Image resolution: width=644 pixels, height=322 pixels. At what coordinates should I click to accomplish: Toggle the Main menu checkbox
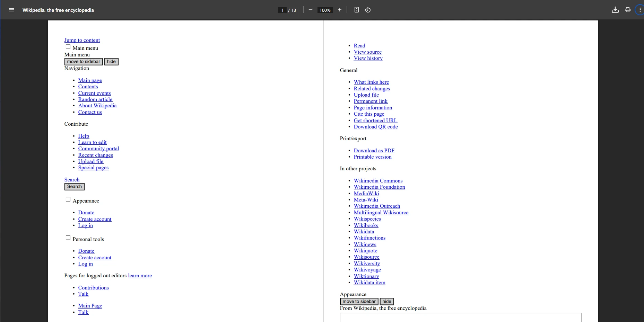68,47
